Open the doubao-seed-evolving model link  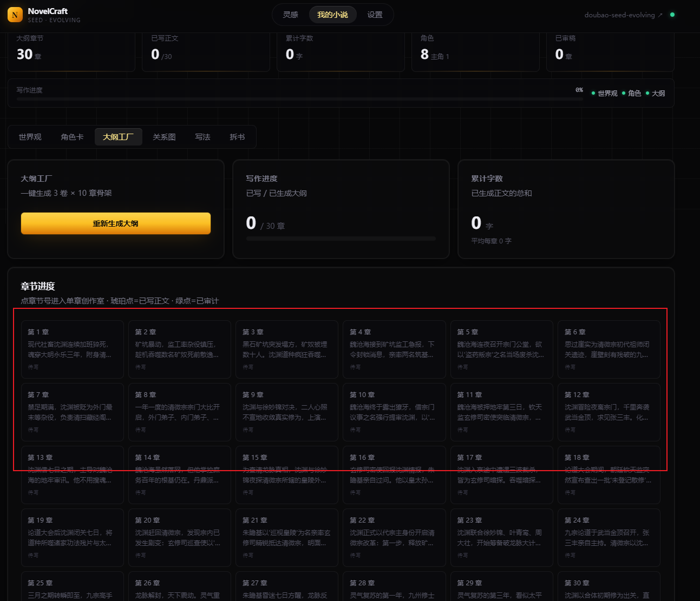coord(623,15)
